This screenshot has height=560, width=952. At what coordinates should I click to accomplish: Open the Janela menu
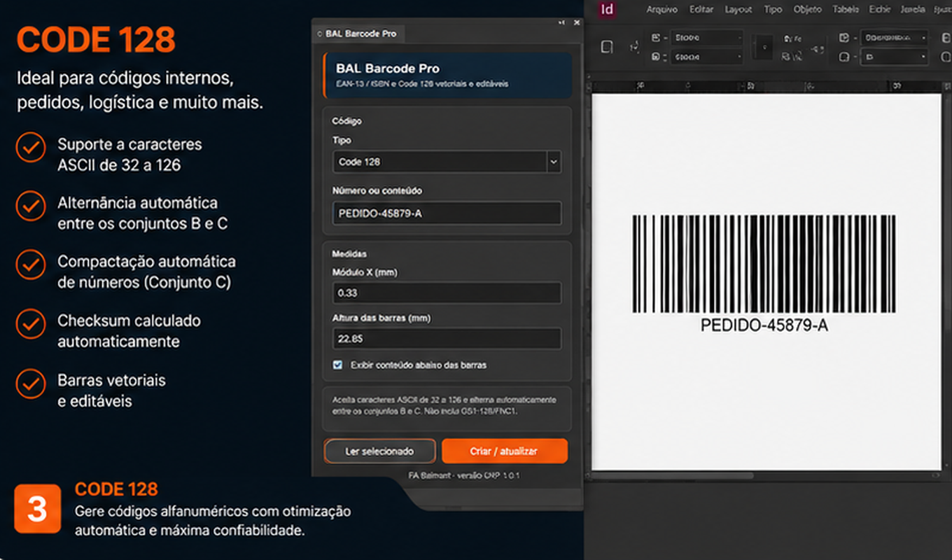pos(911,10)
